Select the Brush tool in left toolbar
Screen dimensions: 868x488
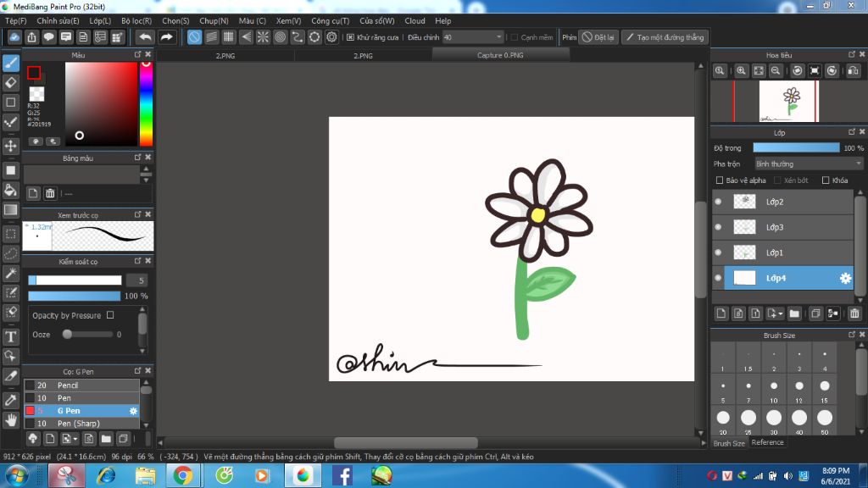[10, 63]
